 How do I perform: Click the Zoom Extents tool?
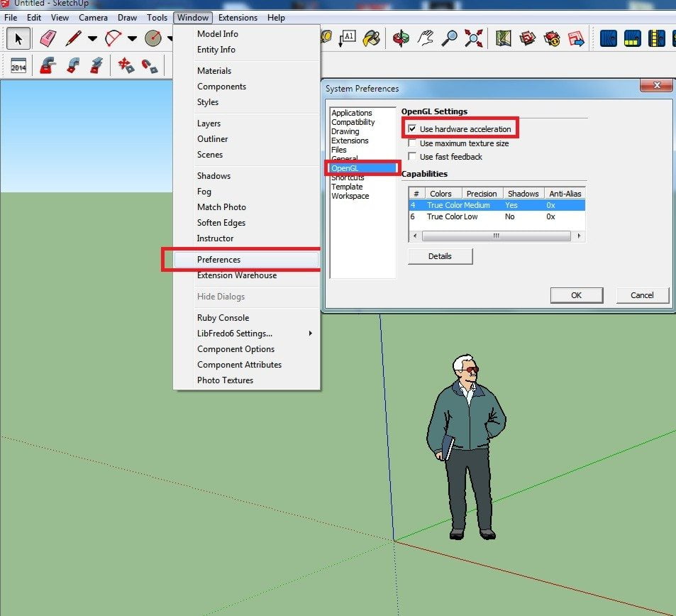(x=473, y=38)
